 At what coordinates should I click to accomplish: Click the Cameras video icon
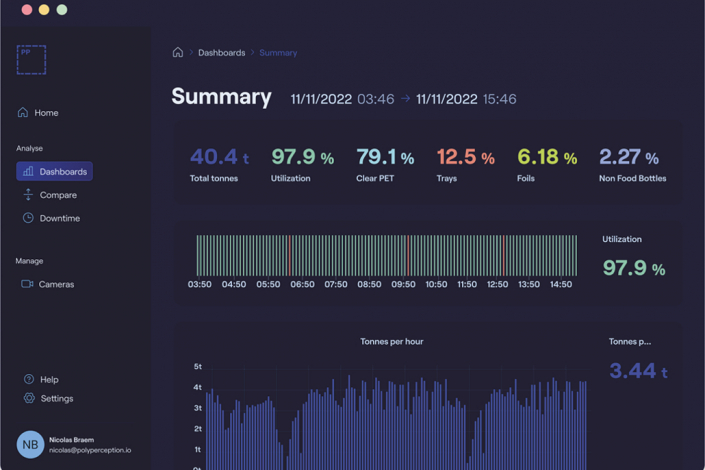(x=27, y=284)
